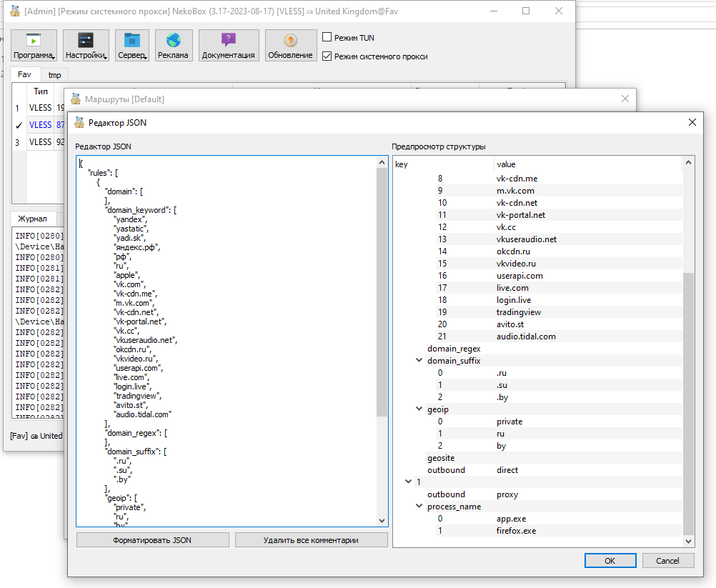
Task: Close the Маршруты window
Action: 625,99
